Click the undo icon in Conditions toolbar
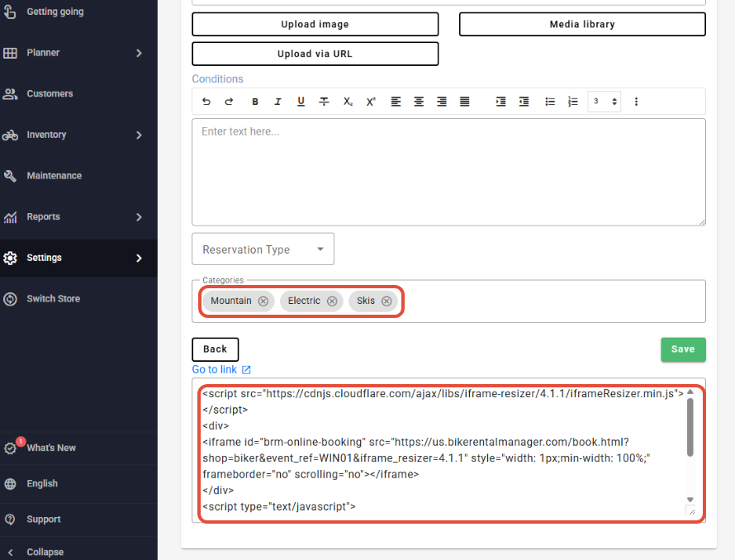 206,102
